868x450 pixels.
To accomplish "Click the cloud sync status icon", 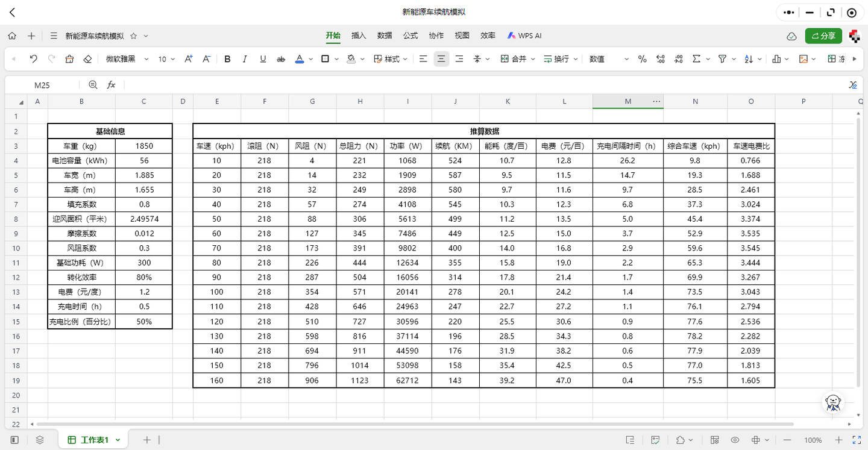I will 791,36.
